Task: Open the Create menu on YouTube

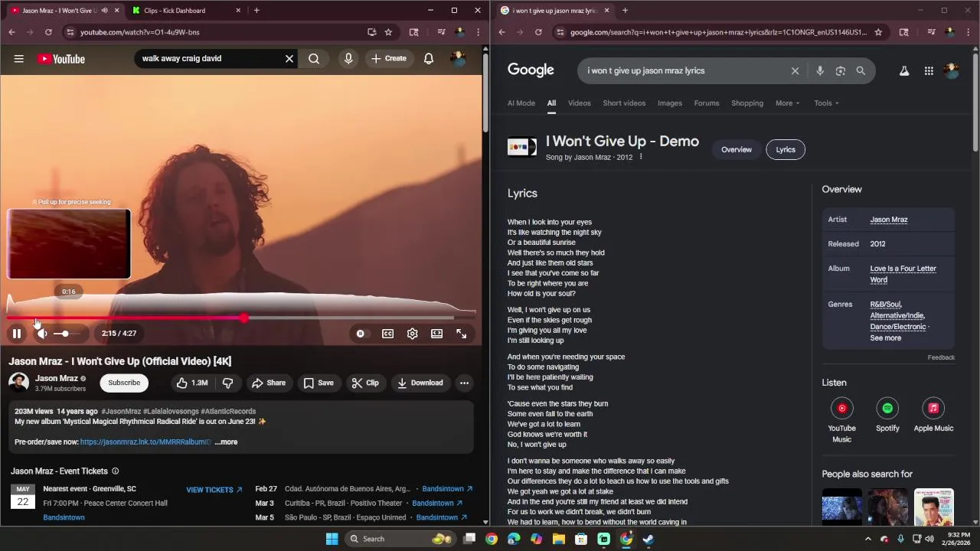Action: pyautogui.click(x=389, y=59)
